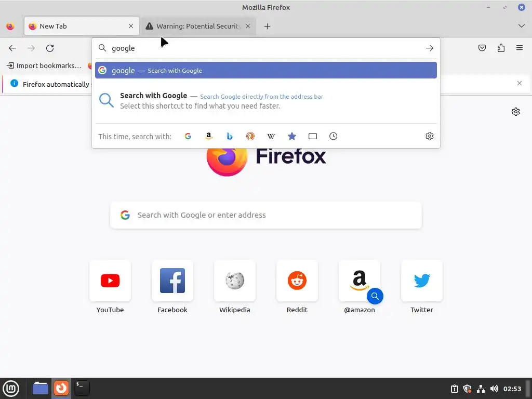Open a new tab with plus button
The width and height of the screenshot is (532, 399).
pos(268,26)
